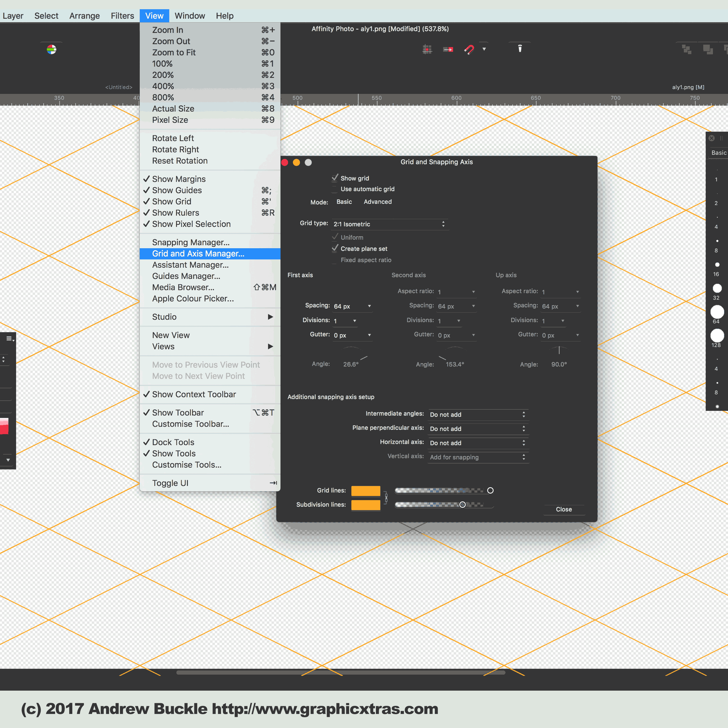Toggle the red Snapping magnet icon
Image resolution: width=728 pixels, height=728 pixels.
[469, 49]
